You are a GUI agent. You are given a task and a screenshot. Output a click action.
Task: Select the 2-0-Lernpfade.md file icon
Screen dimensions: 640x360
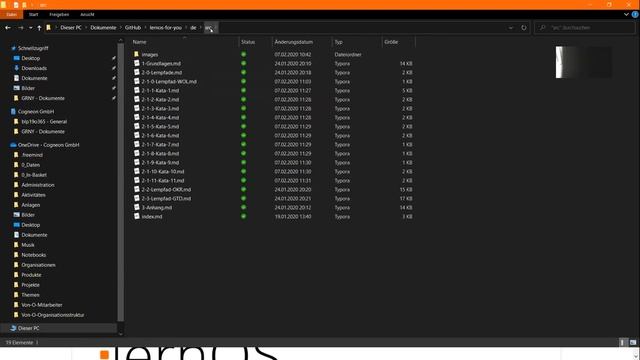(137, 72)
